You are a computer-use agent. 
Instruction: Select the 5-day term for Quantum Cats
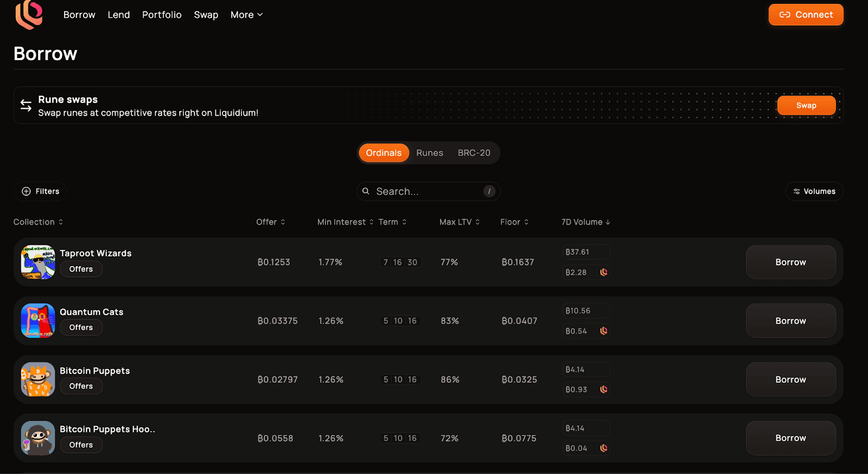click(x=386, y=321)
